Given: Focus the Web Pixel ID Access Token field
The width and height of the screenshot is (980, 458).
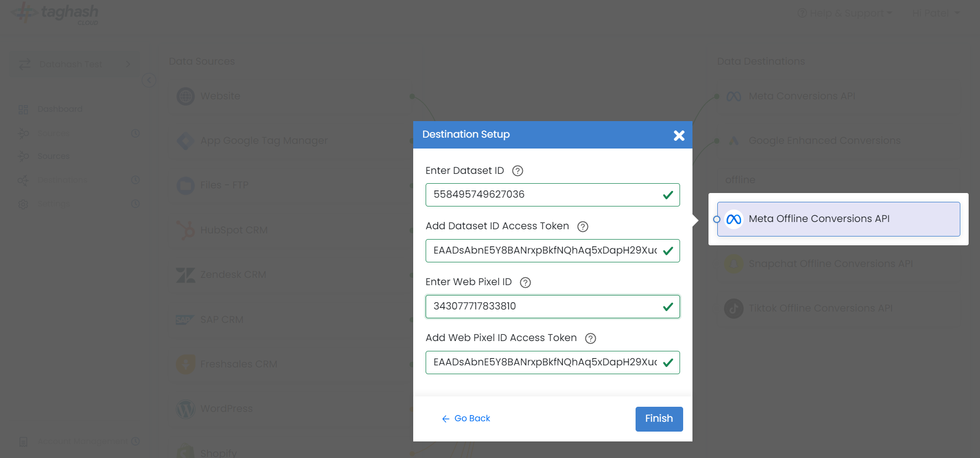Looking at the screenshot, I should coord(552,362).
